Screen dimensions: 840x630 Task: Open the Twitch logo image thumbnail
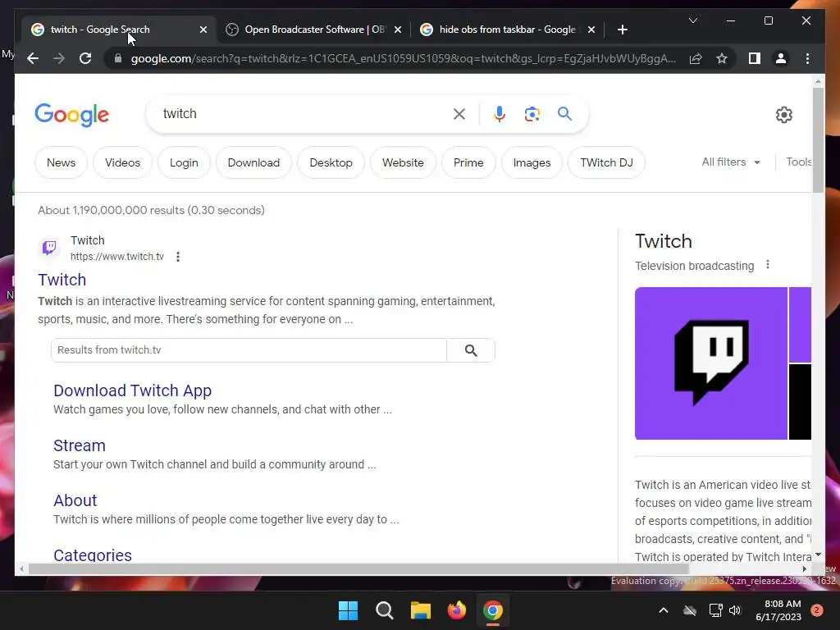coord(711,363)
